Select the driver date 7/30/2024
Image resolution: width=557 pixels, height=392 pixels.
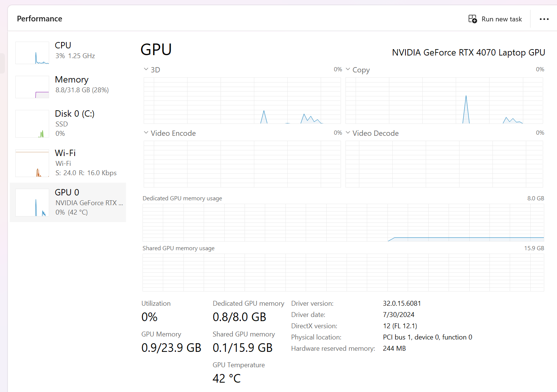pyautogui.click(x=399, y=315)
